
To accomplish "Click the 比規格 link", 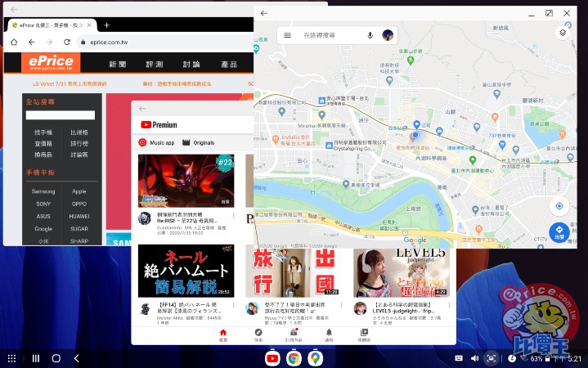I will pos(79,132).
